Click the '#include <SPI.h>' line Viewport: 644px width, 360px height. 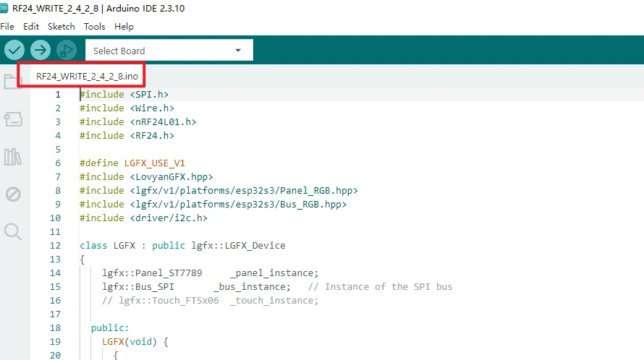click(x=124, y=95)
